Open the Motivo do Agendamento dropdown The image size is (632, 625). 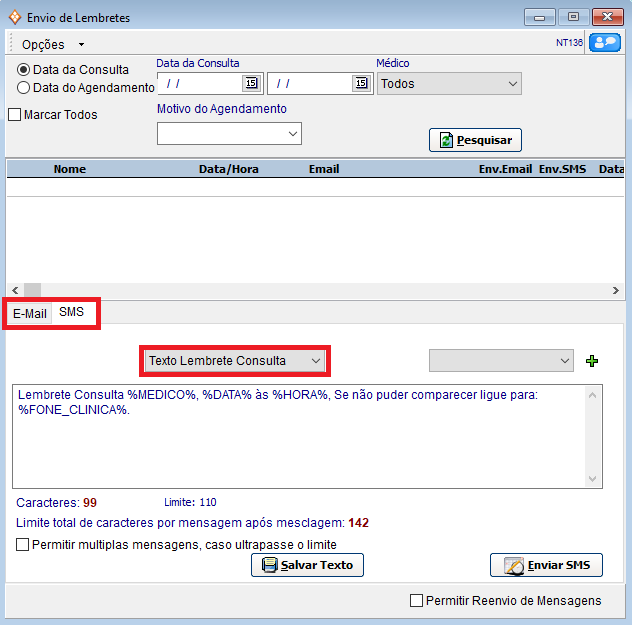point(229,133)
